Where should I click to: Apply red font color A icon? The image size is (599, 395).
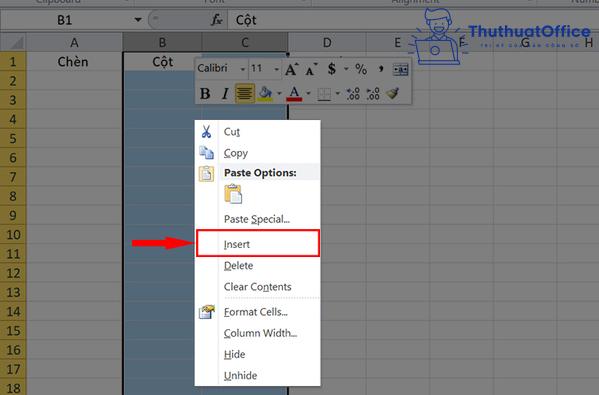pyautogui.click(x=294, y=93)
